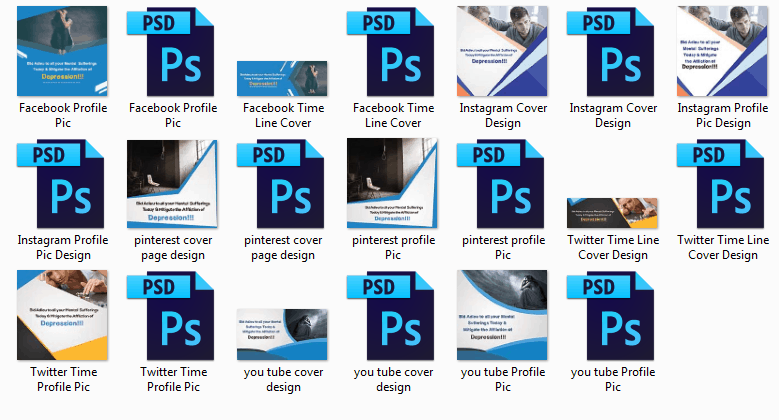This screenshot has width=779, height=420.
Task: Click the Facebook Time Line Cover image thumbnail
Action: (x=283, y=75)
